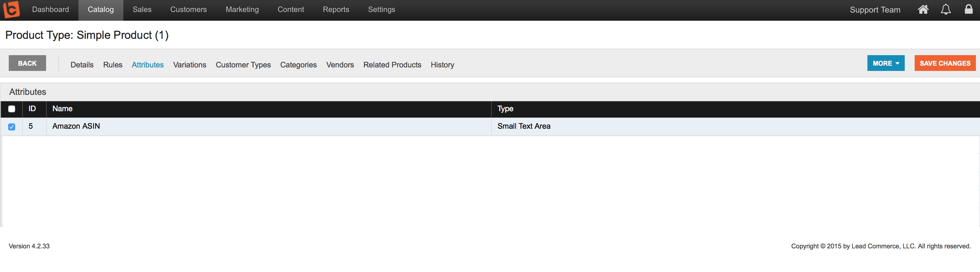Open the Content menu
980x272 pixels.
click(x=291, y=10)
